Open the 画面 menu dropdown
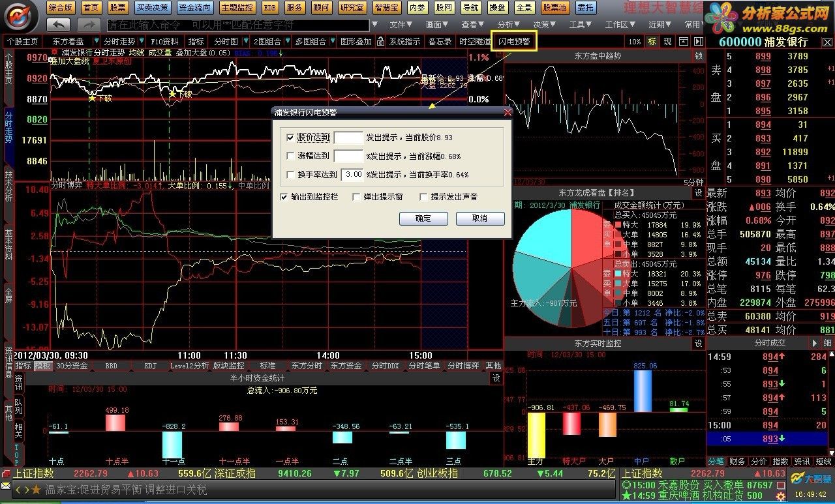 pos(437,25)
